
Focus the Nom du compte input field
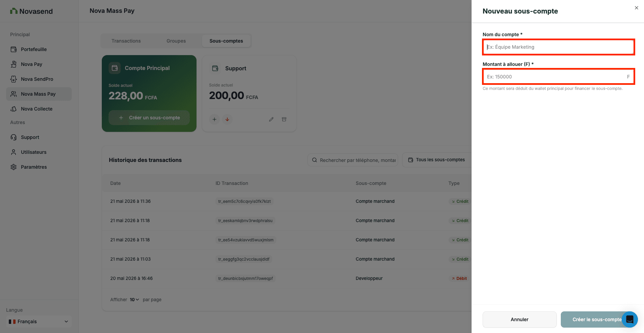click(558, 47)
